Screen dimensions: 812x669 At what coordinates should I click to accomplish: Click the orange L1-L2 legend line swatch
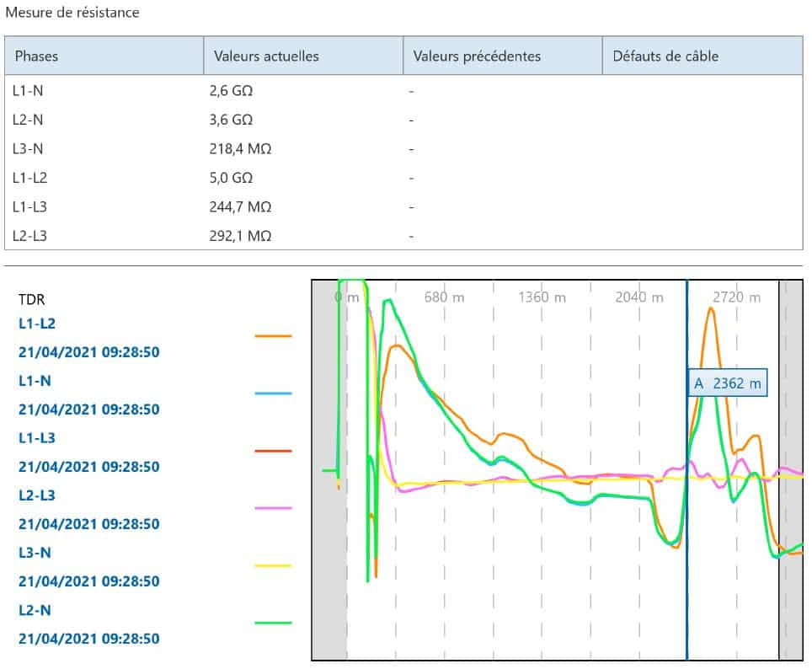tap(273, 336)
